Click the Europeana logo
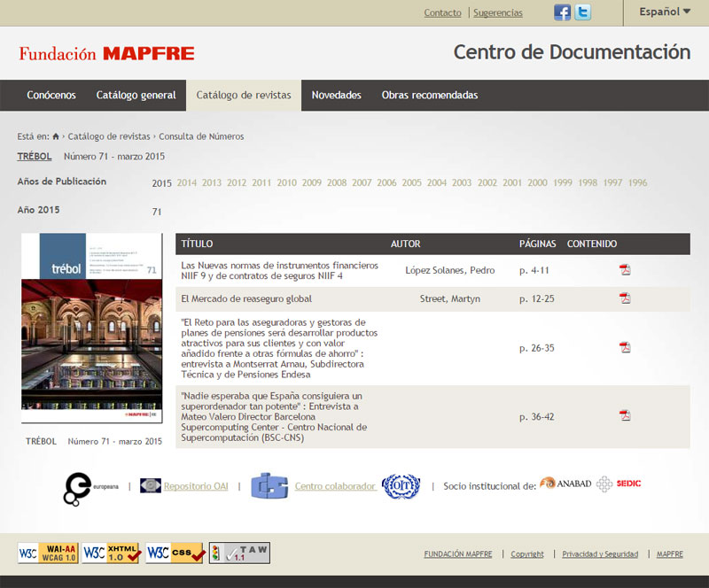Viewport: 709px width, 588px height. point(90,489)
